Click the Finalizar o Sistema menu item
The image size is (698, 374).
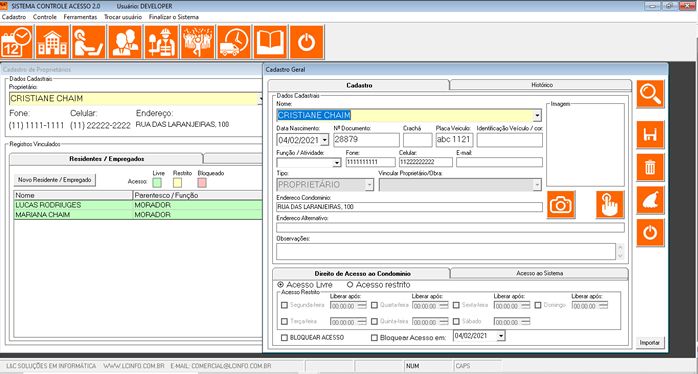click(x=174, y=17)
